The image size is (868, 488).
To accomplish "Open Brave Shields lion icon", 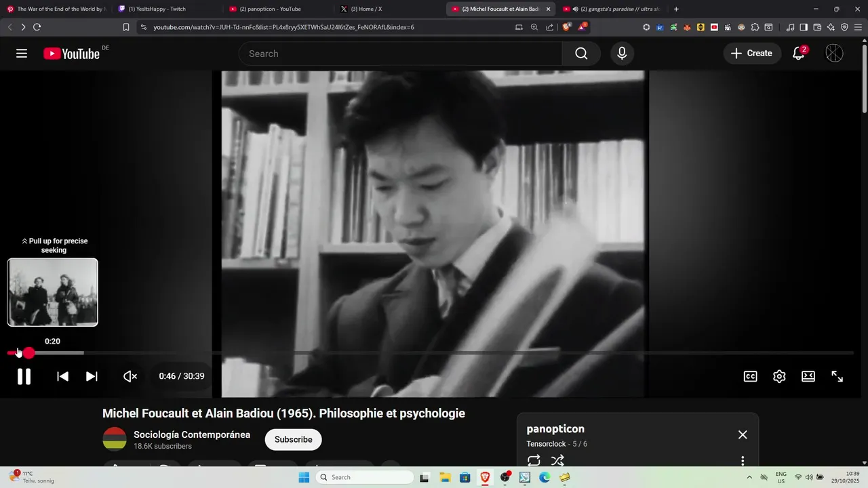I will 567,27.
